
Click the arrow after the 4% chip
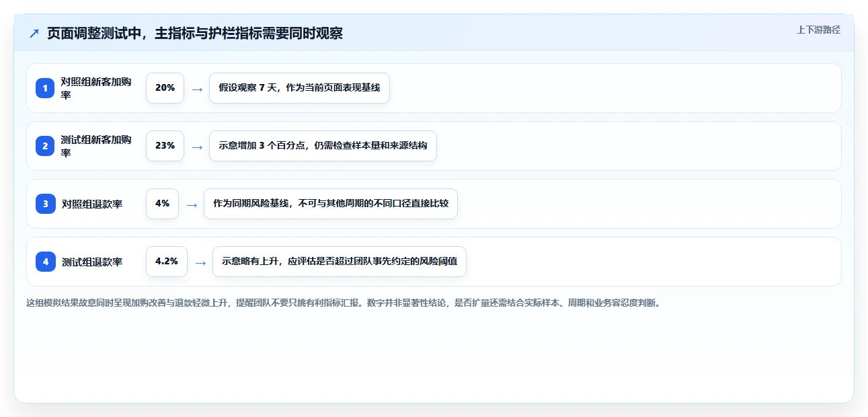[x=192, y=205]
